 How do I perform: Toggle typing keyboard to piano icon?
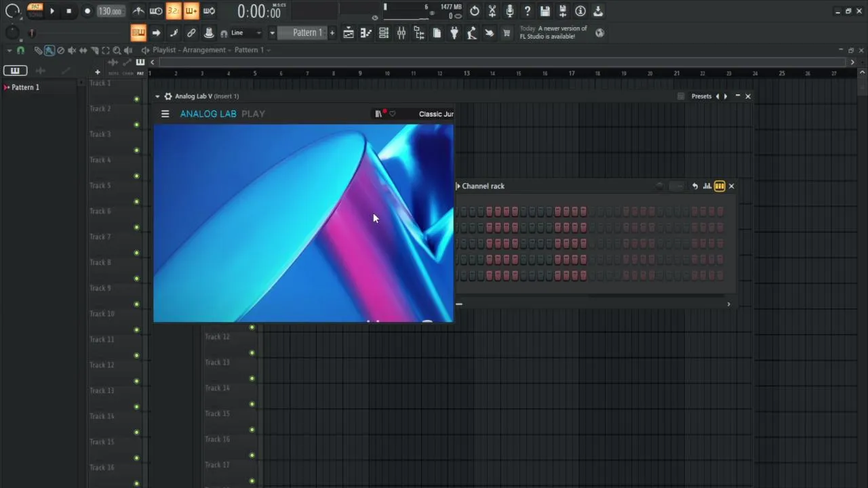click(x=138, y=33)
